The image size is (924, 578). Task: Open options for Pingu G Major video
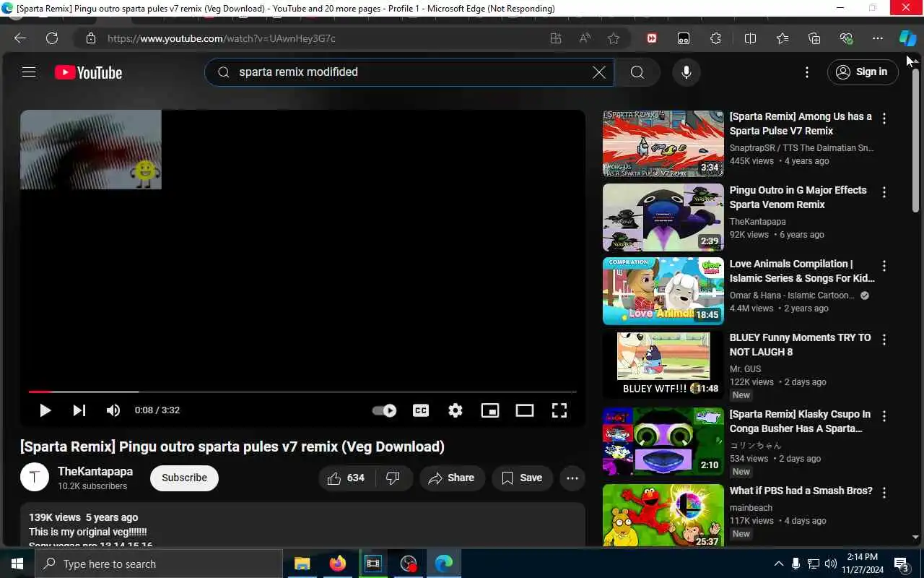pyautogui.click(x=884, y=192)
